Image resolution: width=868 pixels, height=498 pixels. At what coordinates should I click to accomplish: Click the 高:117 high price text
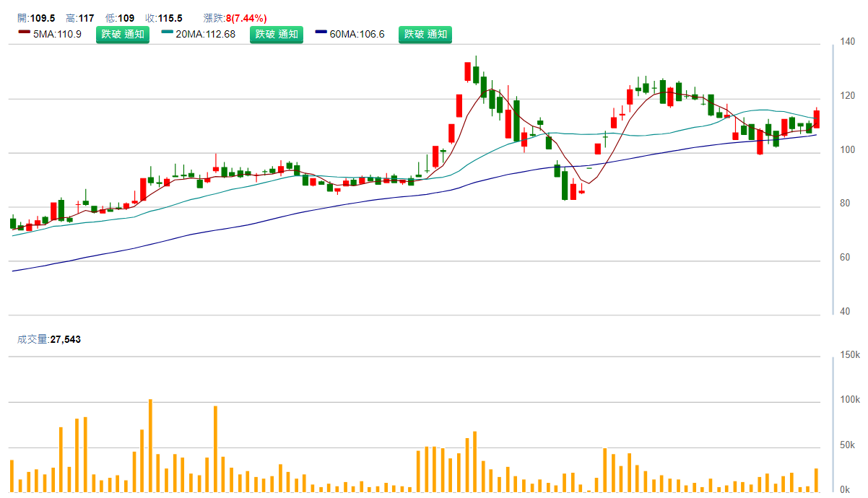coord(79,18)
